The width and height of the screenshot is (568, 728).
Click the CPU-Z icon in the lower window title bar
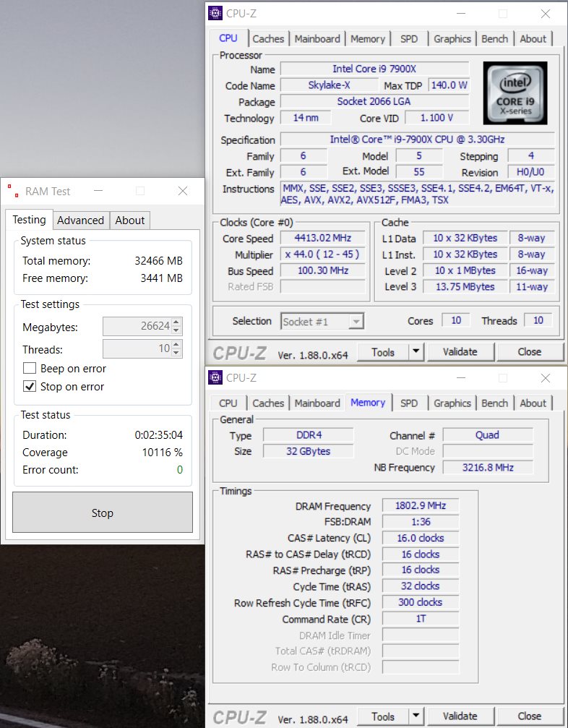pyautogui.click(x=215, y=377)
